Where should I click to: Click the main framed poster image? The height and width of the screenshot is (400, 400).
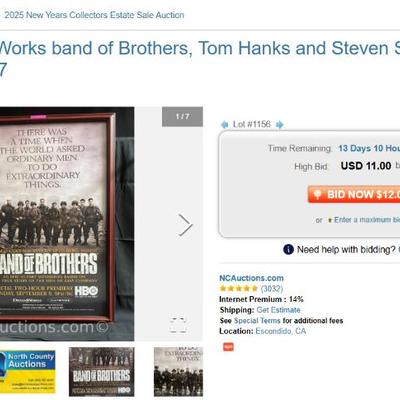tap(67, 224)
